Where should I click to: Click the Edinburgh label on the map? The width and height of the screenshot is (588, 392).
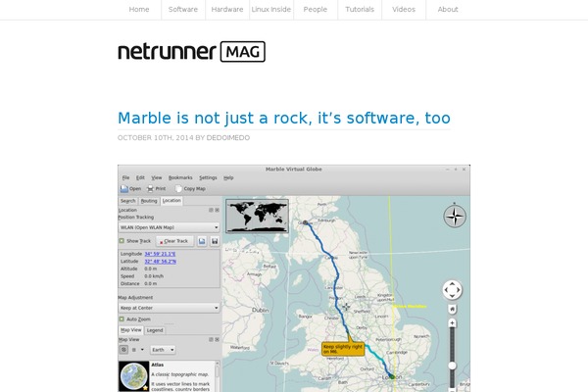click(326, 220)
